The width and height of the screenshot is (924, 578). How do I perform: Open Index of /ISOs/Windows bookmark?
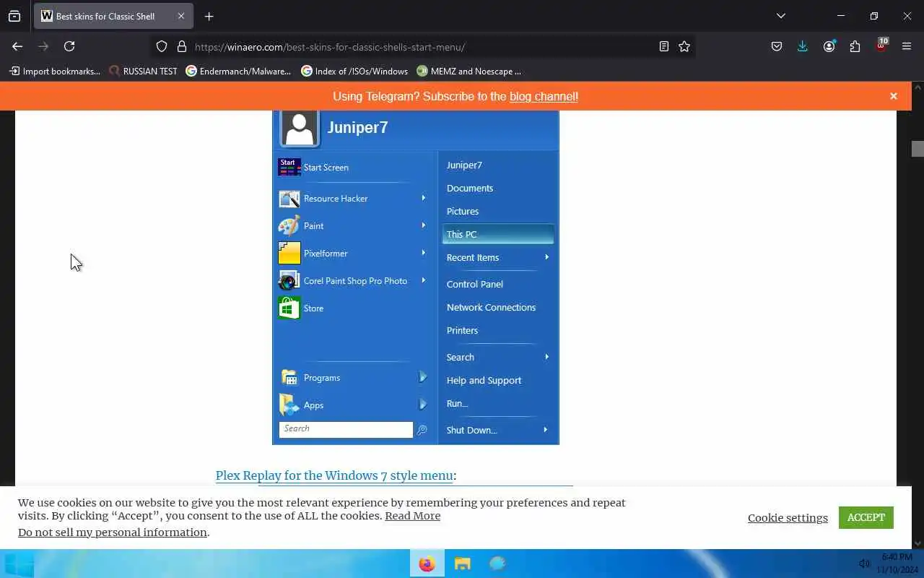354,71
